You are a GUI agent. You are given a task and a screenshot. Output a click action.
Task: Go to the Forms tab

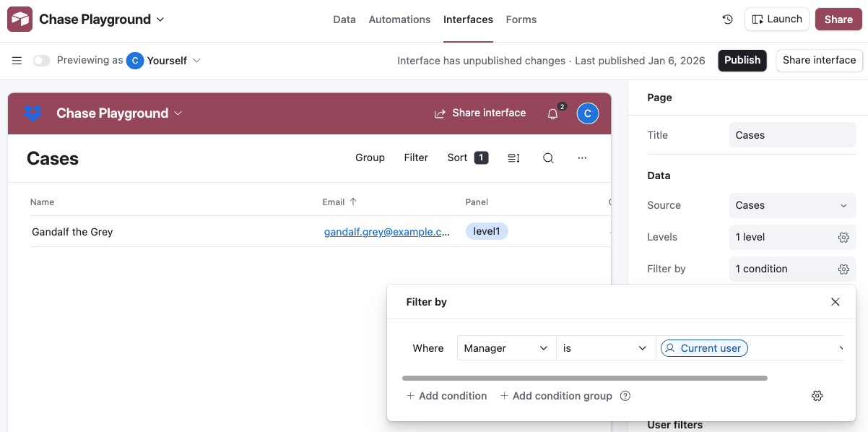click(x=521, y=20)
